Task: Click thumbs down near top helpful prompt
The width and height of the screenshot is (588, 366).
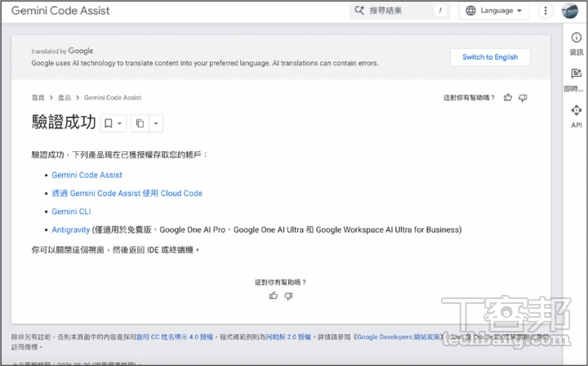Action: 523,98
